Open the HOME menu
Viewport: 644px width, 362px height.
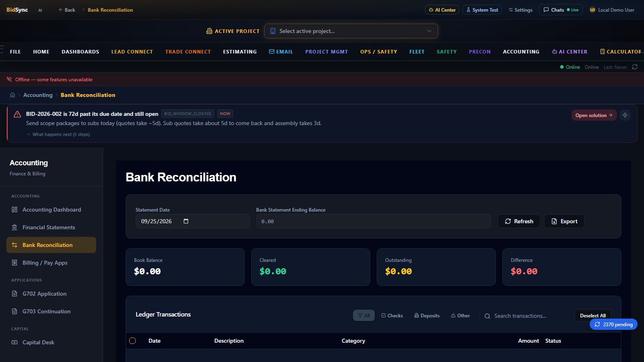(41, 51)
